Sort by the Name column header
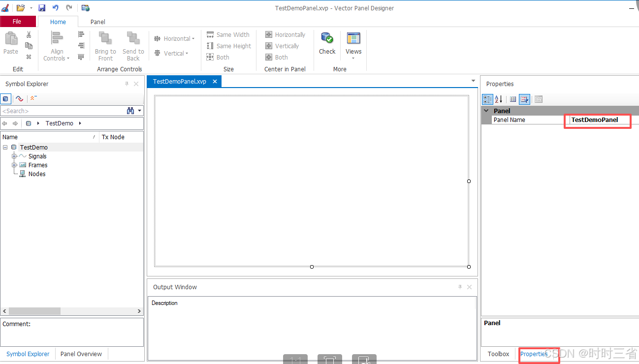The width and height of the screenshot is (639, 364). click(49, 137)
